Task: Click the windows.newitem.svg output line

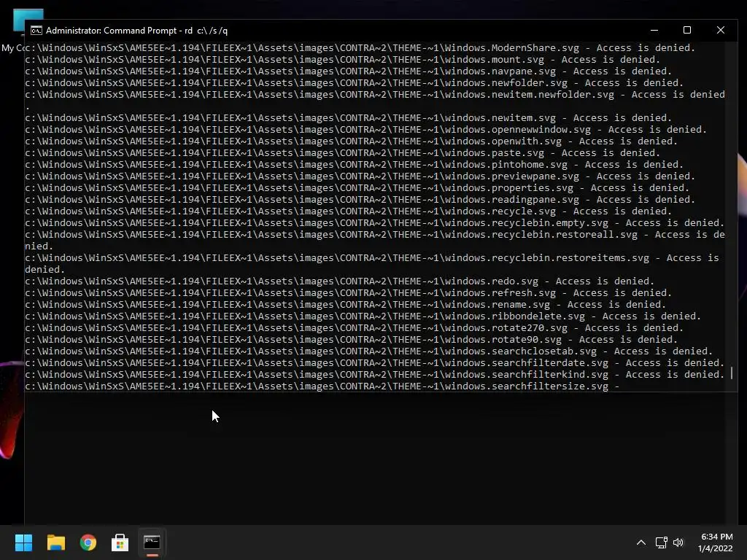Action: pyautogui.click(x=348, y=117)
